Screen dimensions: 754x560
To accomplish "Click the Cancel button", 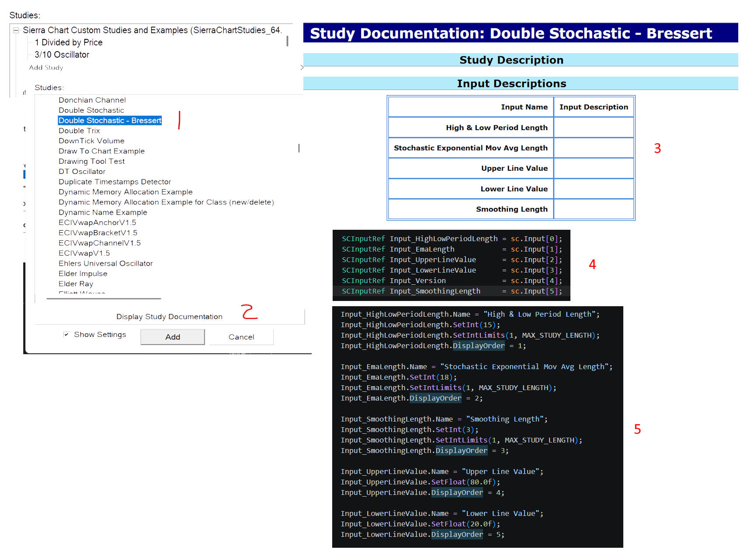I will pyautogui.click(x=241, y=337).
